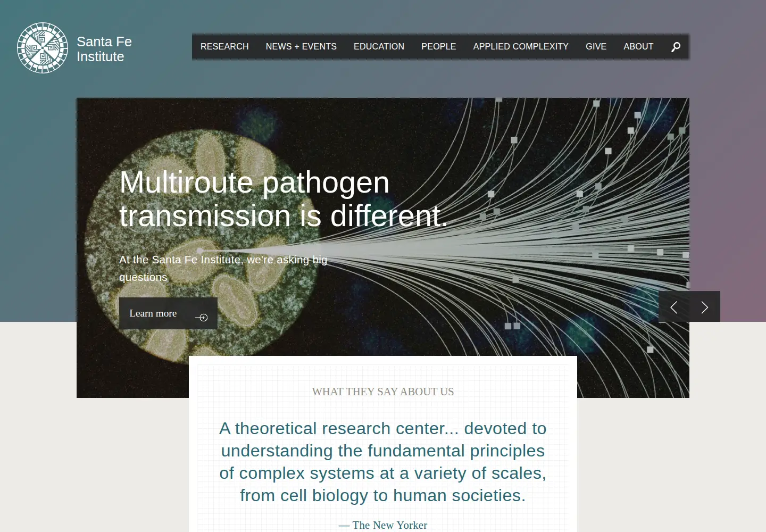Open the People menu
The height and width of the screenshot is (532, 766).
pos(439,47)
